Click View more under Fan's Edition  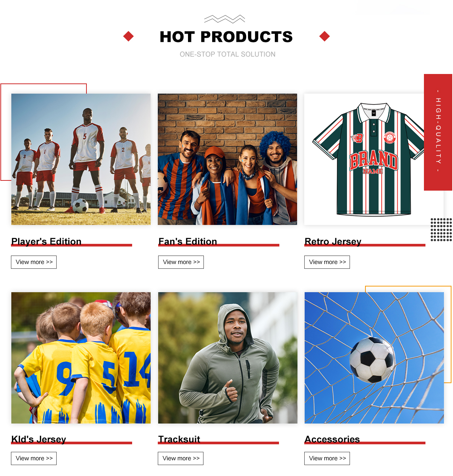(181, 262)
